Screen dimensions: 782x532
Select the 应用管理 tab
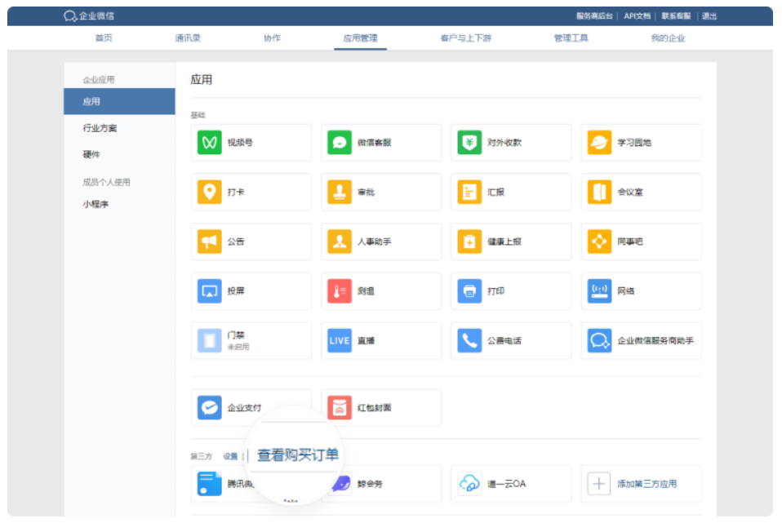360,38
